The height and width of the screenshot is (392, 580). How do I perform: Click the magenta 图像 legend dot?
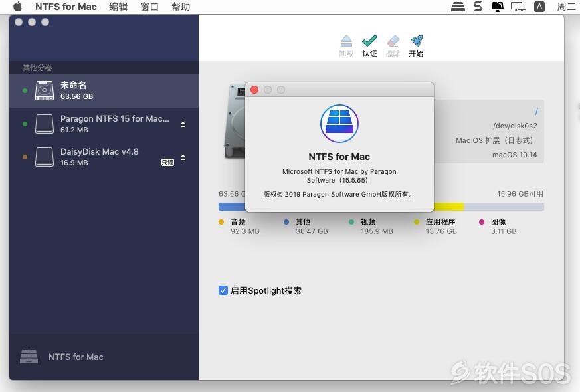tap(482, 222)
